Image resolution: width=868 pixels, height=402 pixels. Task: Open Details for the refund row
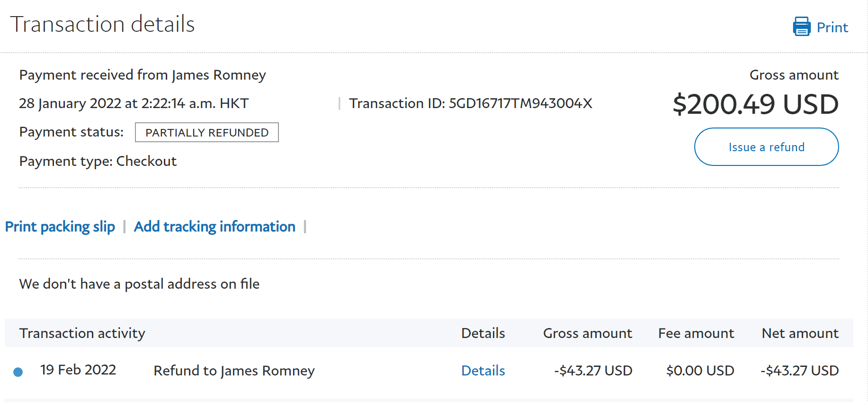483,370
